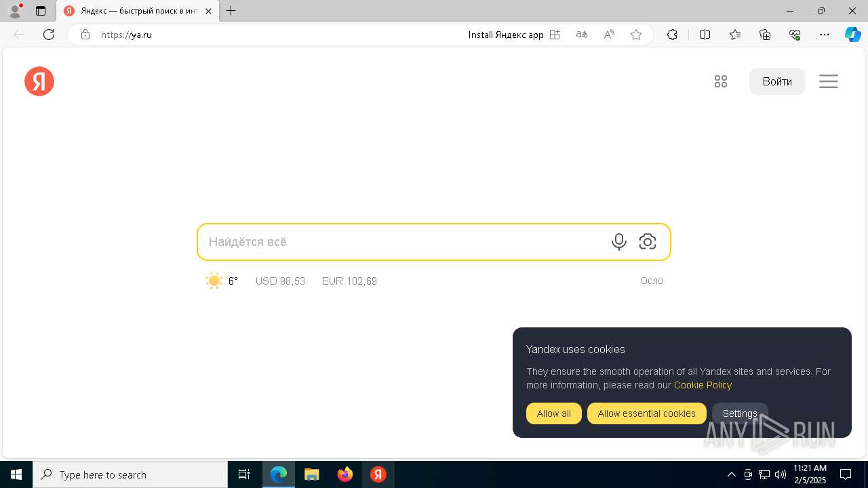
Task: Click the Windows taskbar search box
Action: (x=130, y=474)
